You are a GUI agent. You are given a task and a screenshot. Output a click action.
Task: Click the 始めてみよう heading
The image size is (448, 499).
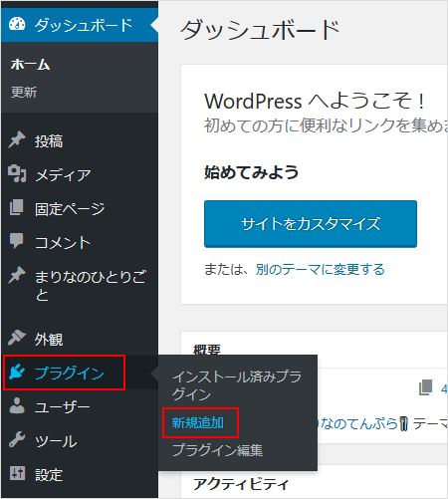[x=251, y=172]
